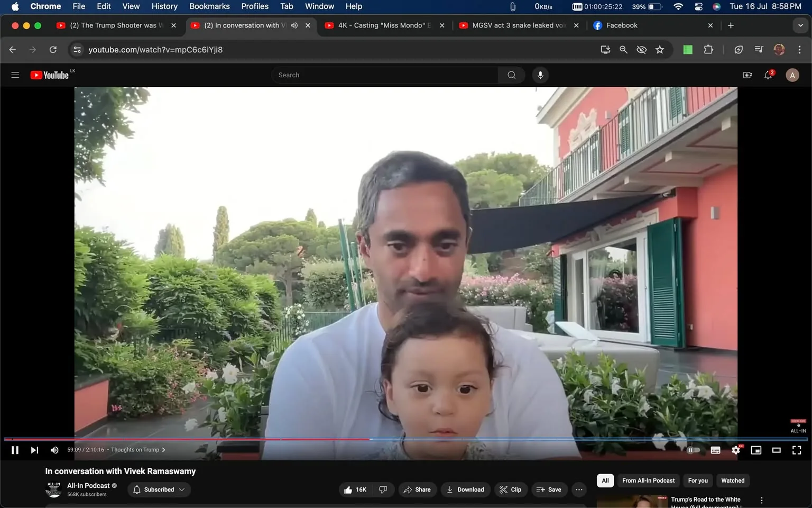Toggle autoplay switch in player controls

[693, 450]
